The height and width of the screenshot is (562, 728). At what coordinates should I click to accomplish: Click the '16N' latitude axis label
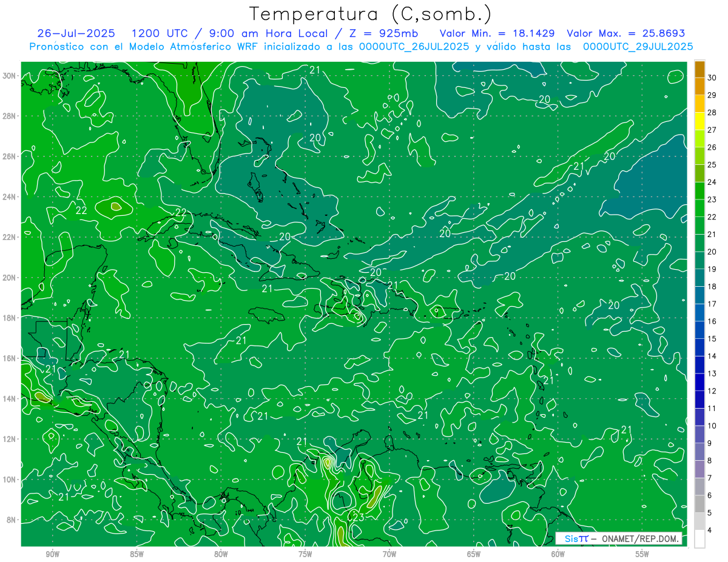(10, 358)
